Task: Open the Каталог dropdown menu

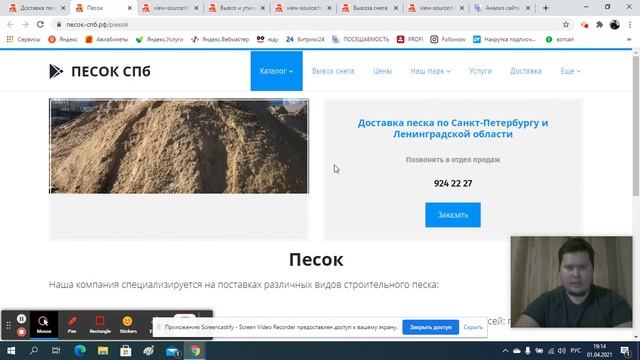Action: click(276, 71)
